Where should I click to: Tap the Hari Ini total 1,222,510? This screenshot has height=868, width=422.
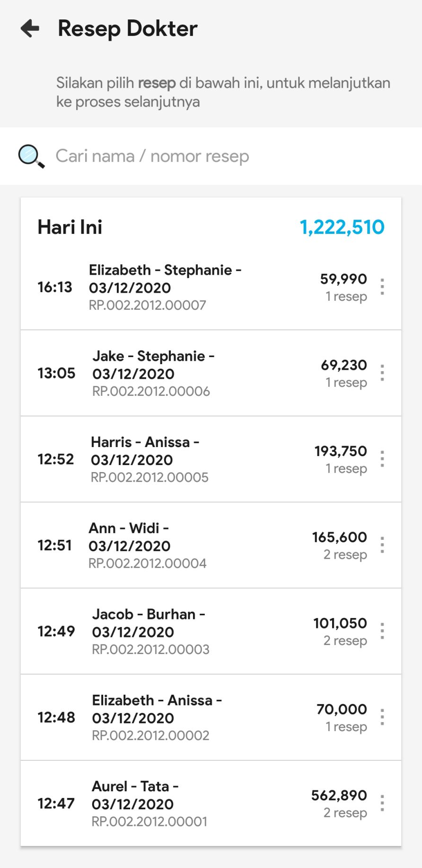(342, 227)
